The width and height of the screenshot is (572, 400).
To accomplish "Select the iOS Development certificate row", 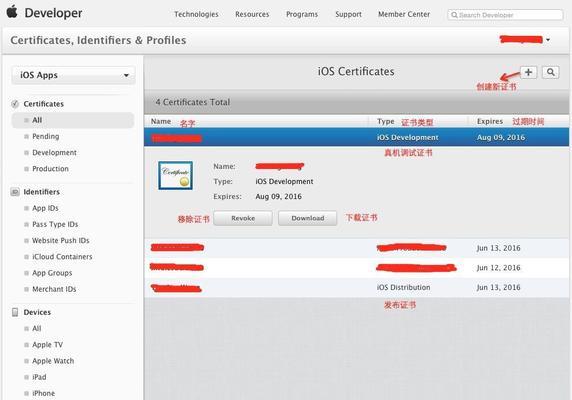I will pos(356,137).
